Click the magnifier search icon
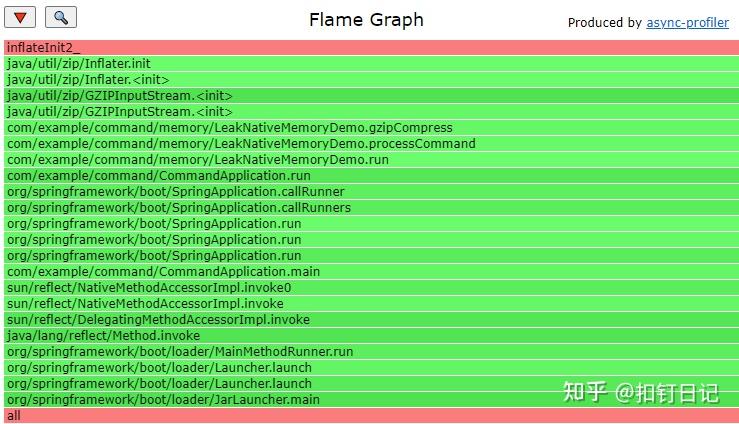This screenshot has width=739, height=424. pos(61,18)
